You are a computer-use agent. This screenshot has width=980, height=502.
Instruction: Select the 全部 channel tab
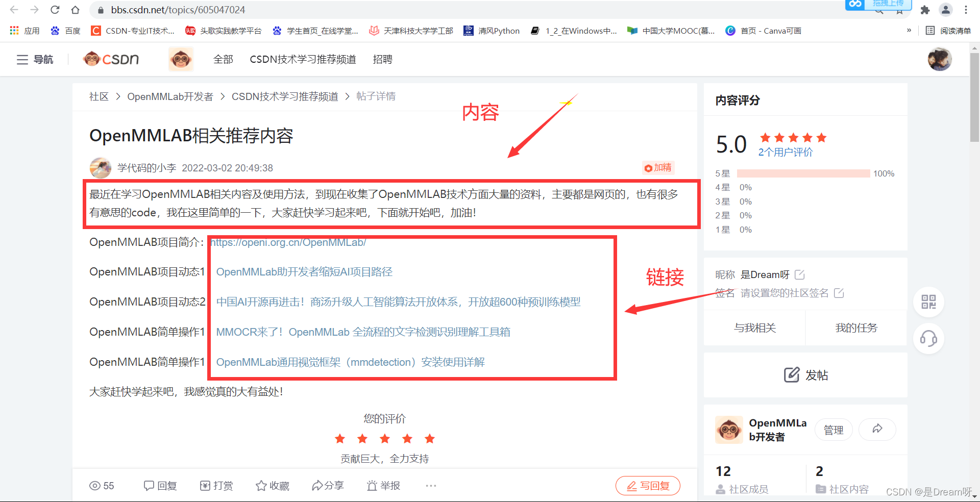click(223, 60)
